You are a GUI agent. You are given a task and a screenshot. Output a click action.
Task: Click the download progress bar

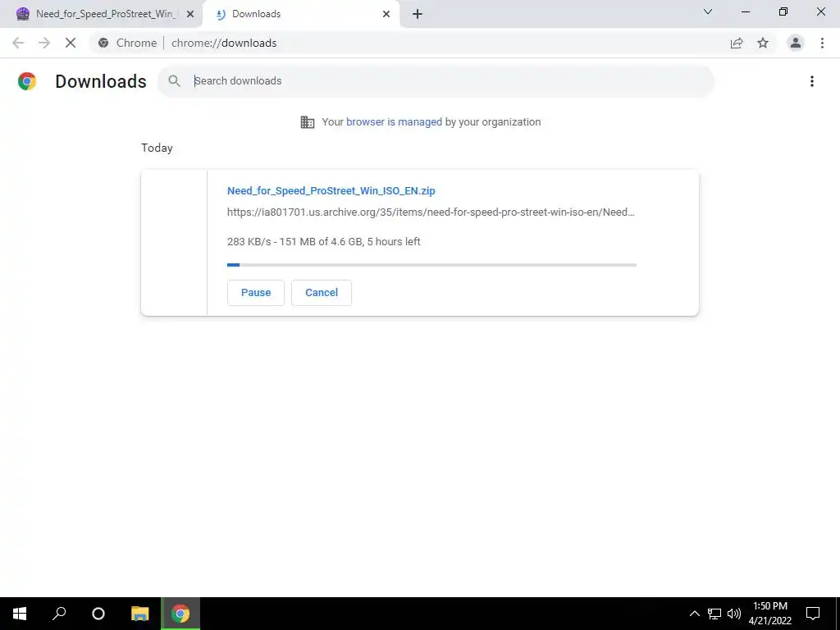tap(431, 265)
